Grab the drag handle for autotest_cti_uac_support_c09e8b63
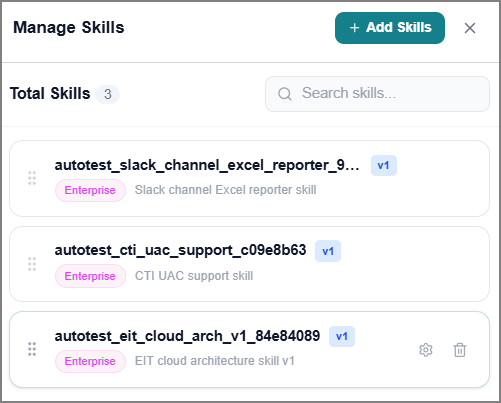This screenshot has height=403, width=501. click(32, 264)
